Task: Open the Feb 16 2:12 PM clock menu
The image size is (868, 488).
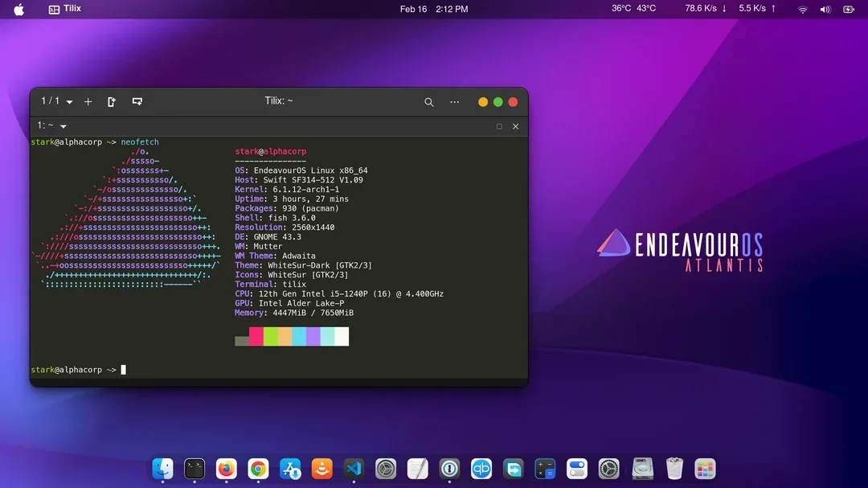Action: pyautogui.click(x=434, y=9)
